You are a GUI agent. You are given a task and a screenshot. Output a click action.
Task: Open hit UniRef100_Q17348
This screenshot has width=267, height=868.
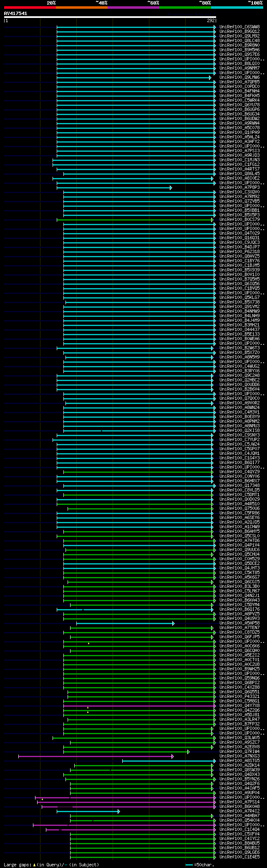[239, 486]
